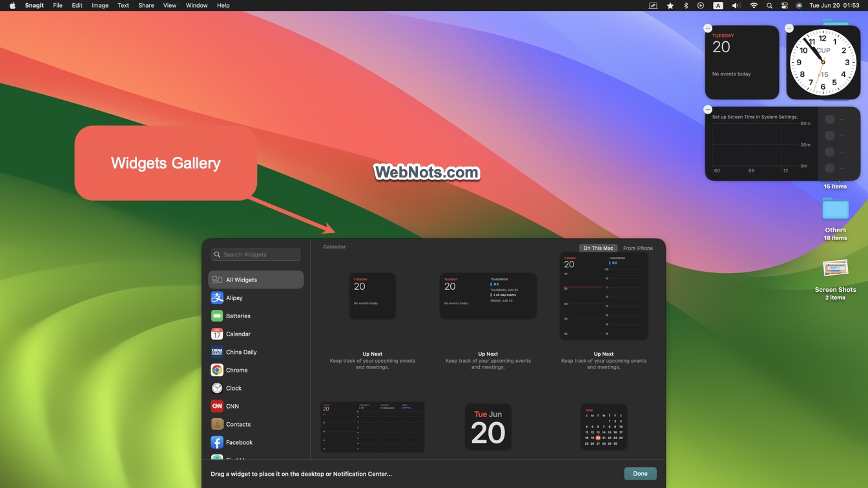The image size is (868, 488).
Task: Click the 'Calendar' section heading in gallery
Action: point(335,247)
